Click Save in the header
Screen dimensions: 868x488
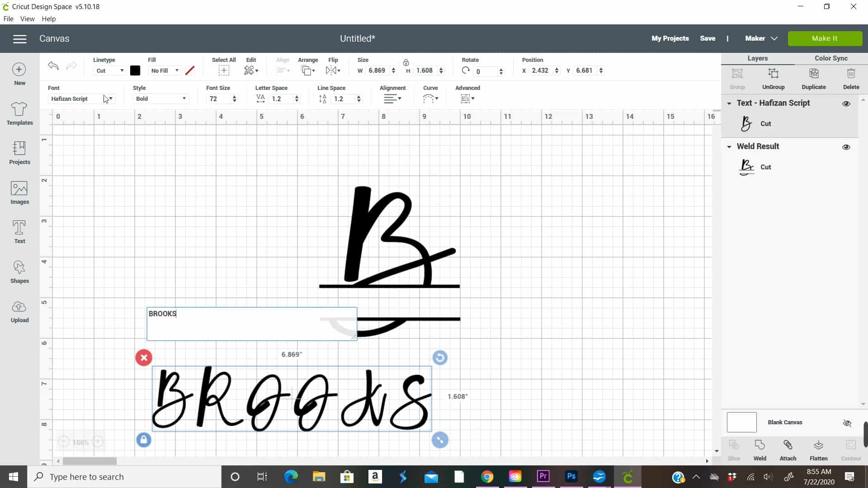pos(708,38)
